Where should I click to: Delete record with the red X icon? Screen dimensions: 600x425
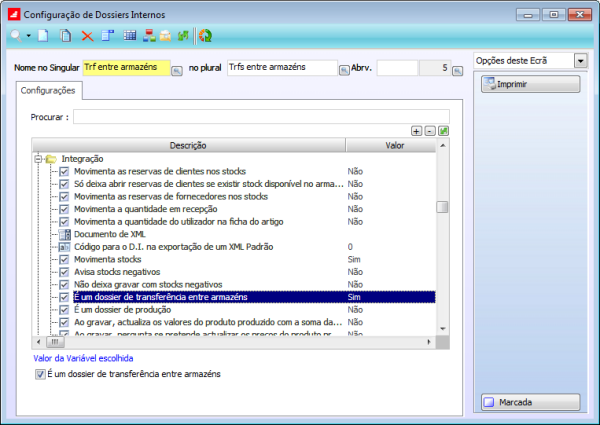tap(88, 36)
